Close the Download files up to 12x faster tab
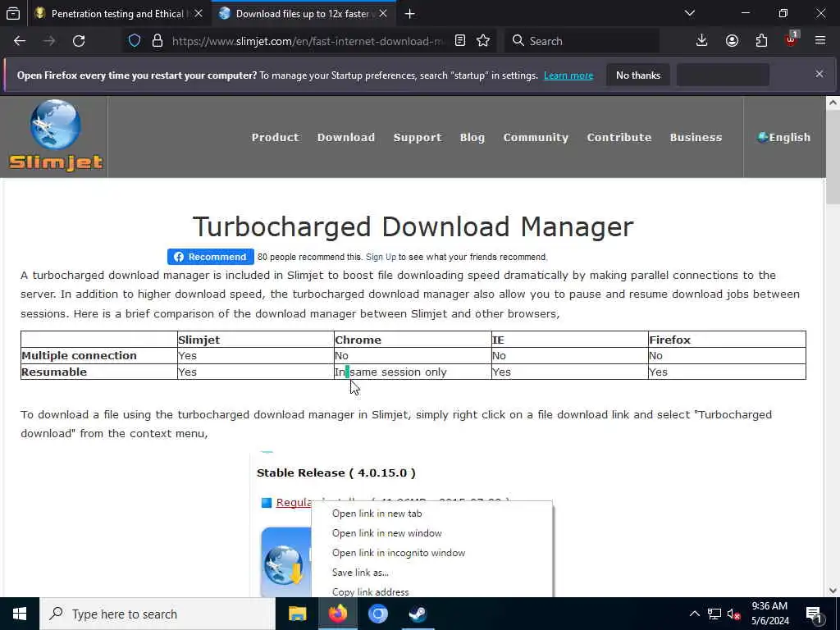The image size is (840, 630). coord(383,13)
